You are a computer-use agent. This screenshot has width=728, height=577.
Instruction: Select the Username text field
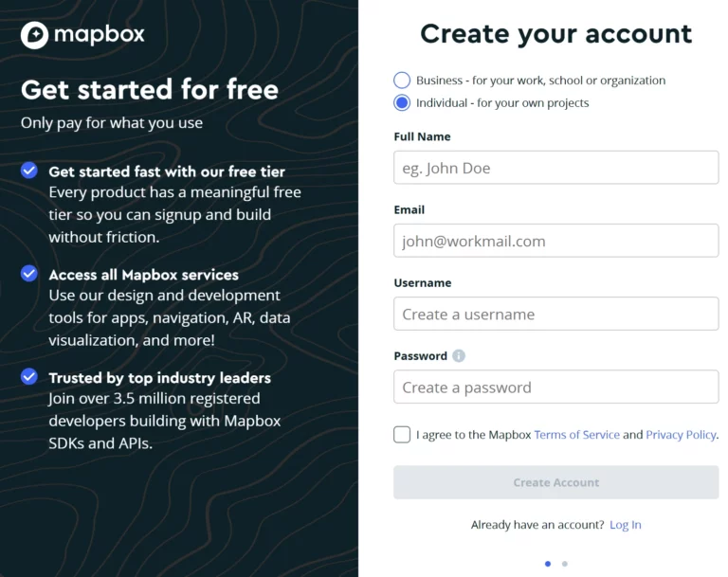point(556,314)
